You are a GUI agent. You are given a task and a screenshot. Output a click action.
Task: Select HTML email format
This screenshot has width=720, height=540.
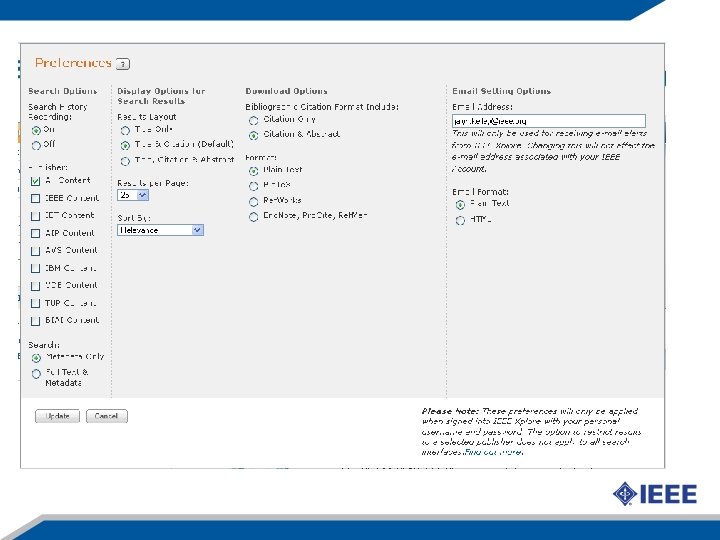tap(460, 221)
